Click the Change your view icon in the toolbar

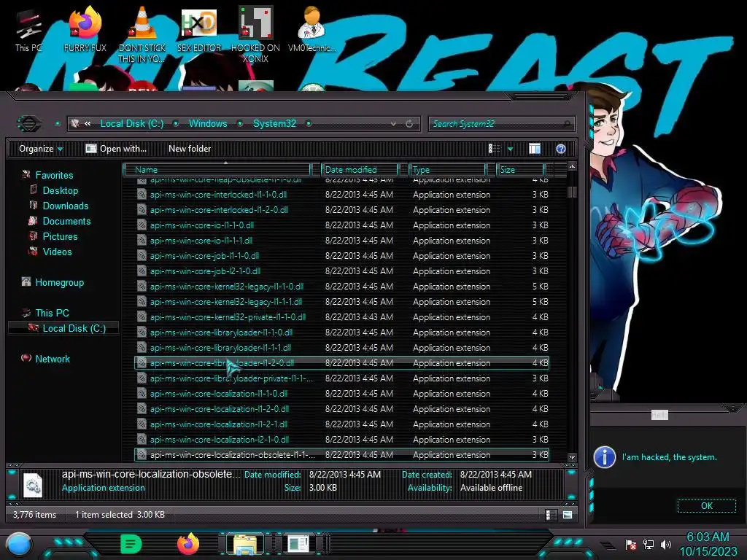tap(494, 149)
